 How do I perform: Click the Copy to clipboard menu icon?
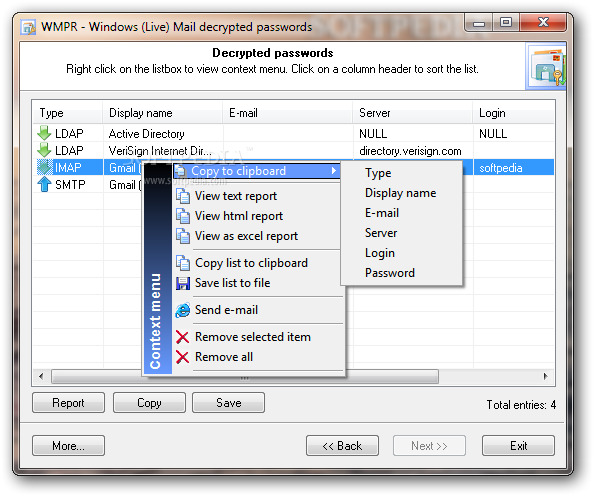[180, 171]
